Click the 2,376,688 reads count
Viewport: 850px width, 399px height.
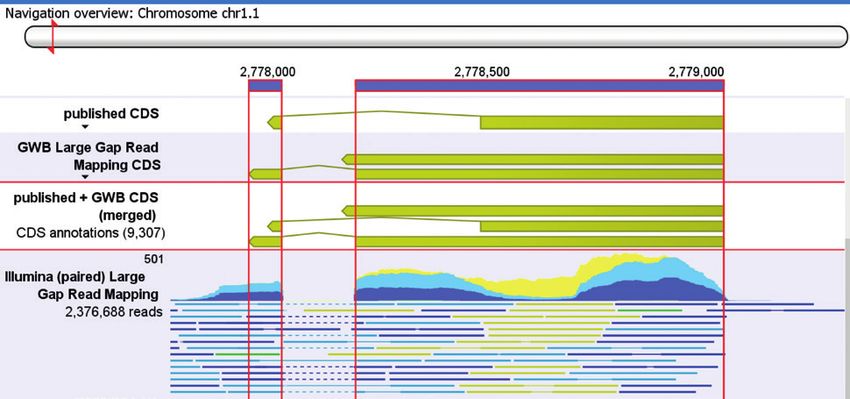click(114, 312)
